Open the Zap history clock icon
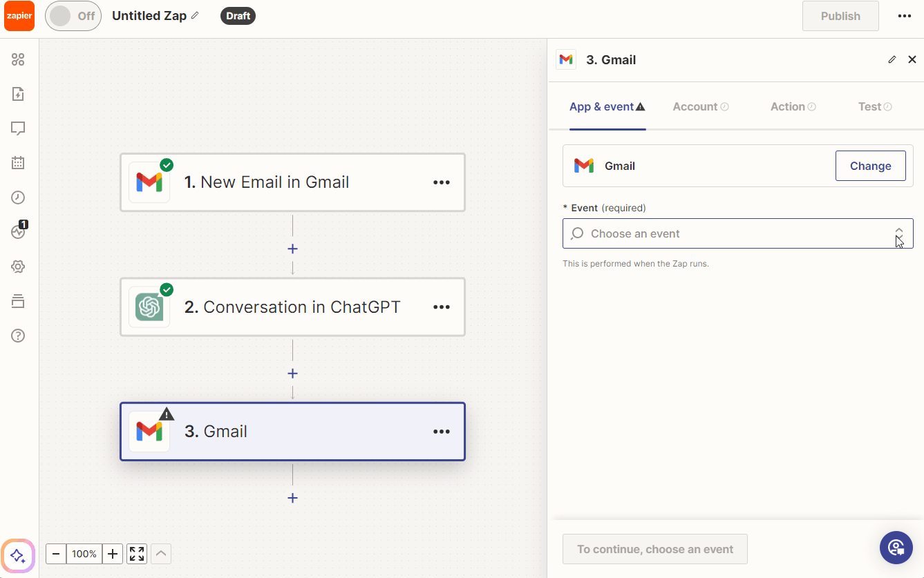The height and width of the screenshot is (578, 924). coord(18,198)
